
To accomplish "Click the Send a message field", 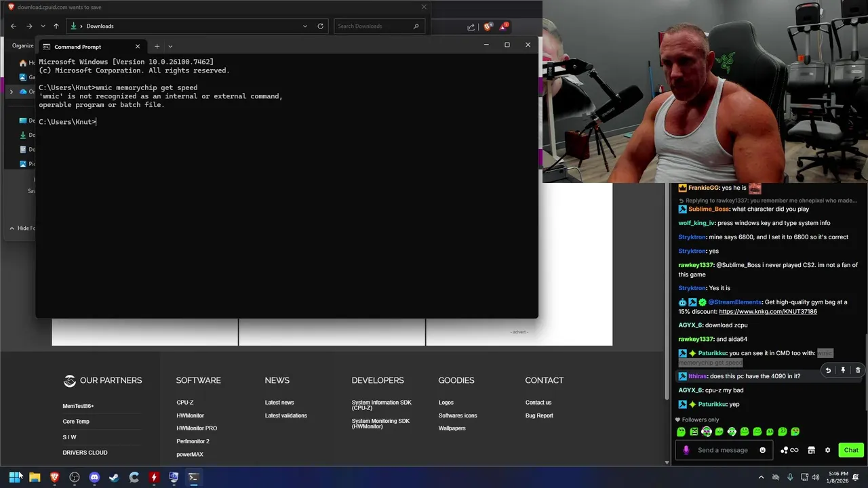I will [x=725, y=450].
